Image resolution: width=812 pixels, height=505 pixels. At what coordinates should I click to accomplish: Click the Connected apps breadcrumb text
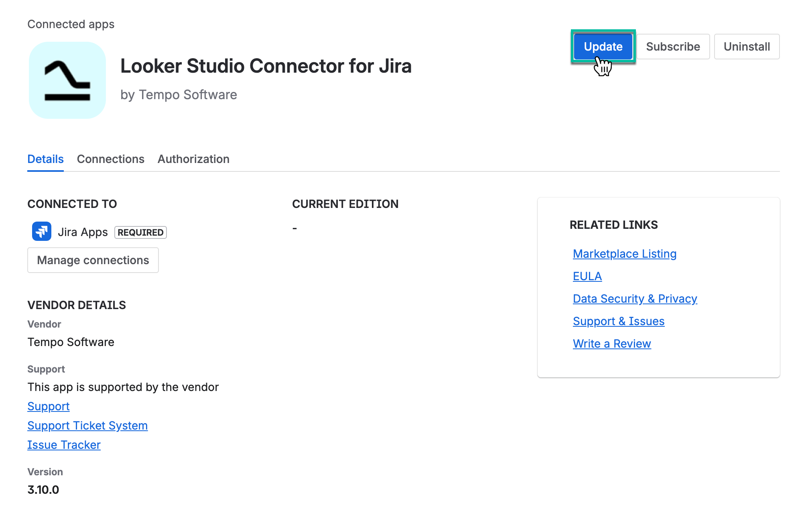(71, 24)
